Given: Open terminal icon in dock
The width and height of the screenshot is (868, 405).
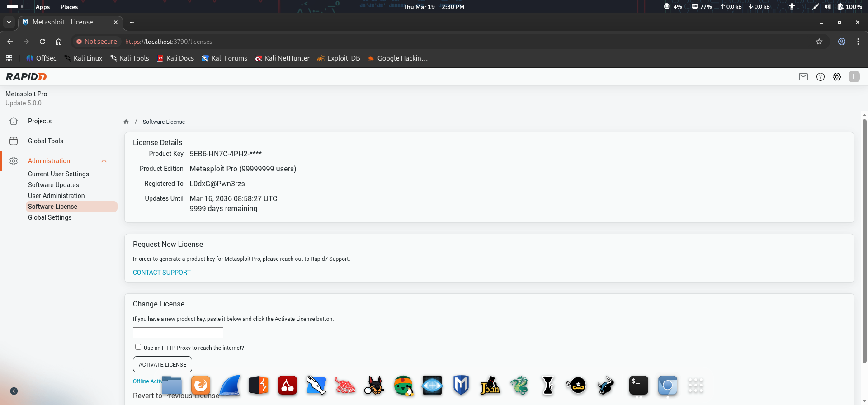Looking at the screenshot, I should point(639,386).
